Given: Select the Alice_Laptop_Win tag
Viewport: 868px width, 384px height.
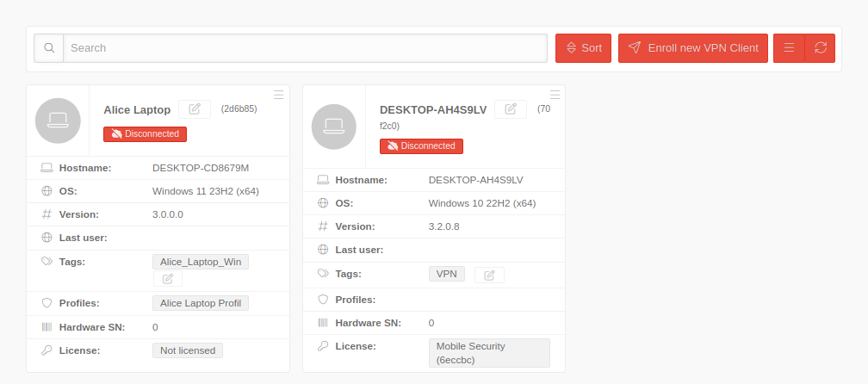Looking at the screenshot, I should point(201,262).
